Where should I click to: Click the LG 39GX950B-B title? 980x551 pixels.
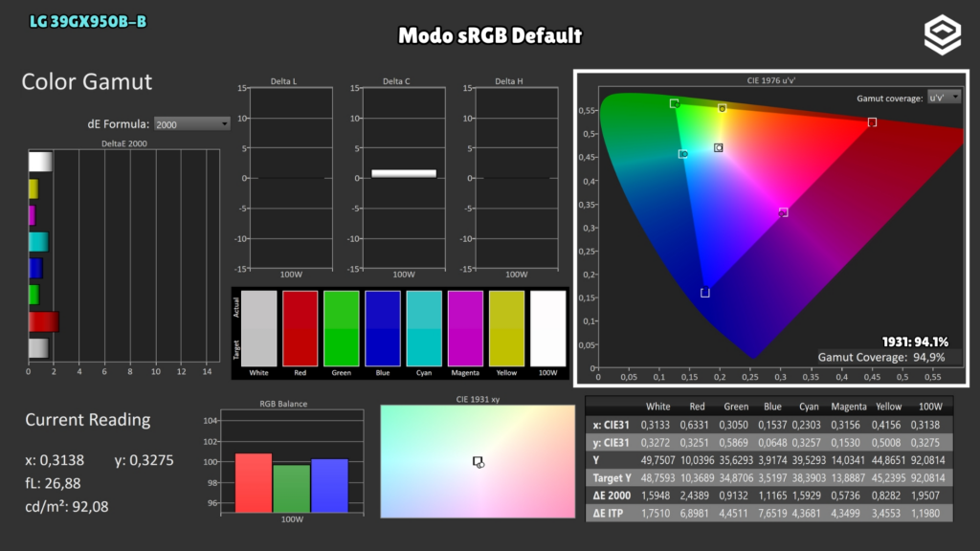[88, 22]
